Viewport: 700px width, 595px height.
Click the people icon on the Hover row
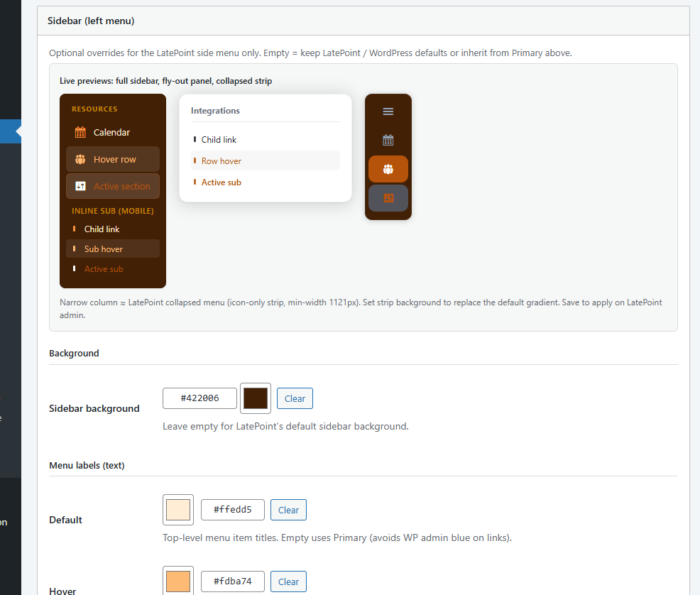82,159
